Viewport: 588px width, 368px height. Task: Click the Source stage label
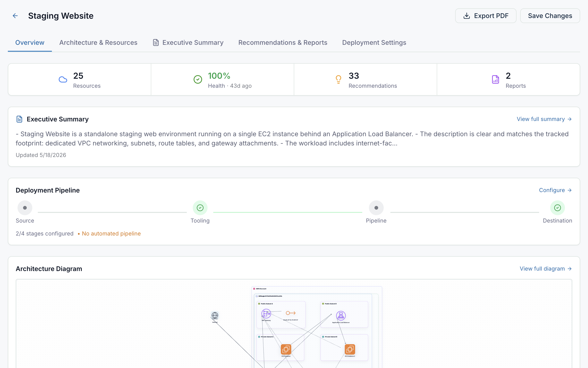coord(25,221)
